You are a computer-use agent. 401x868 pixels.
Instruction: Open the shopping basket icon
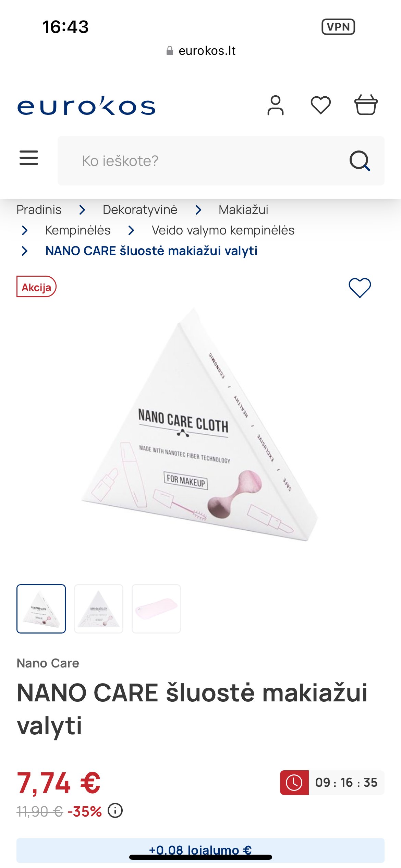coord(366,105)
